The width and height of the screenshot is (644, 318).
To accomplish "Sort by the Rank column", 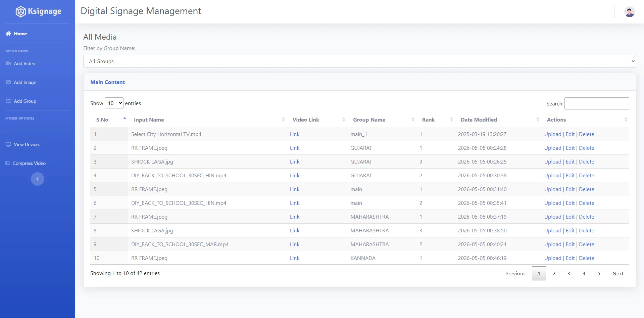I will click(435, 120).
